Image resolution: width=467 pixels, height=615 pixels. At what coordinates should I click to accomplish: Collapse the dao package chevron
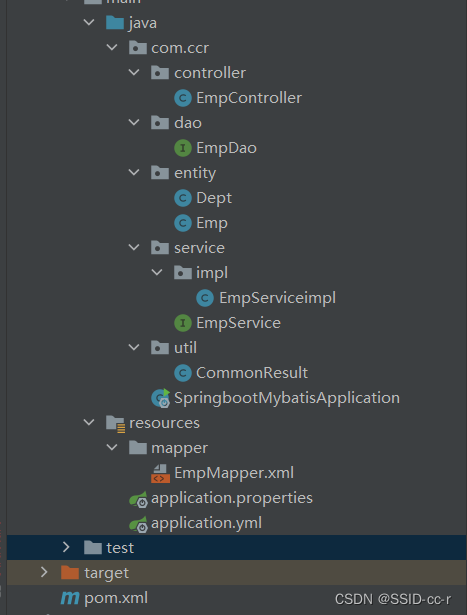coord(134,122)
